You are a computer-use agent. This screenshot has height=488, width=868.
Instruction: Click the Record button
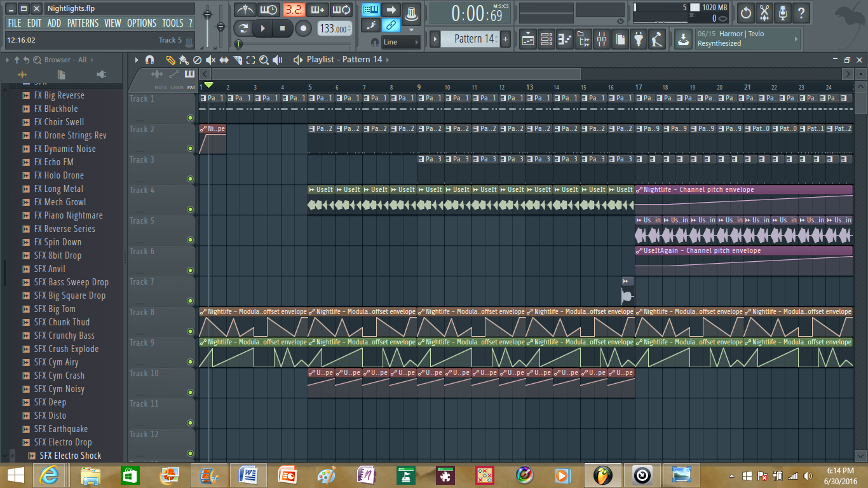[x=303, y=29]
